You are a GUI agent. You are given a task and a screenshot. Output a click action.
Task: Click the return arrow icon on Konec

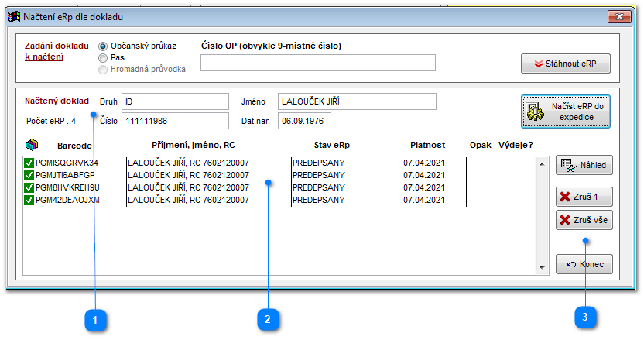coord(571,264)
